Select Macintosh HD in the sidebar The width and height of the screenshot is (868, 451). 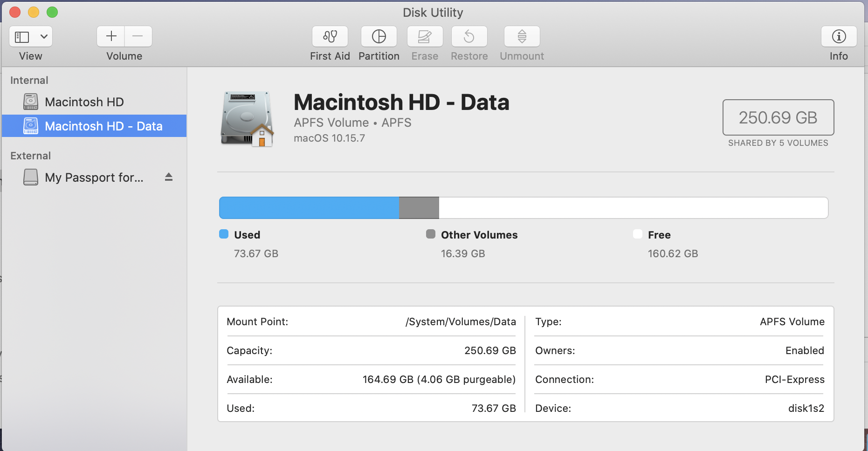tap(94, 102)
